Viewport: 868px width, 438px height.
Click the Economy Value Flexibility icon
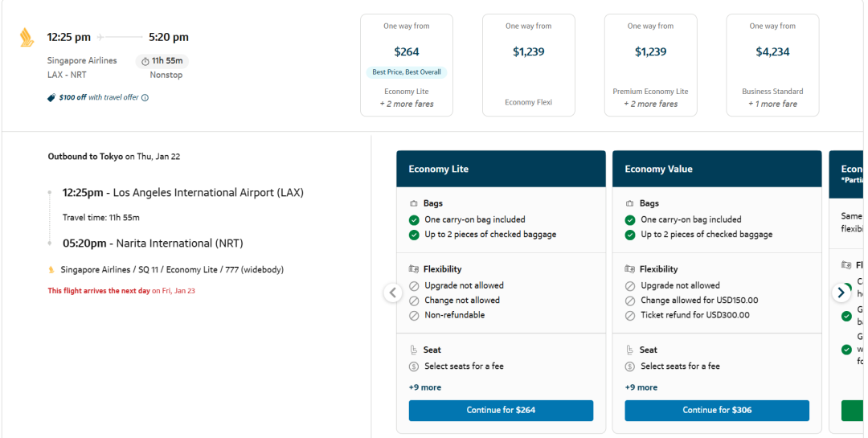(629, 269)
